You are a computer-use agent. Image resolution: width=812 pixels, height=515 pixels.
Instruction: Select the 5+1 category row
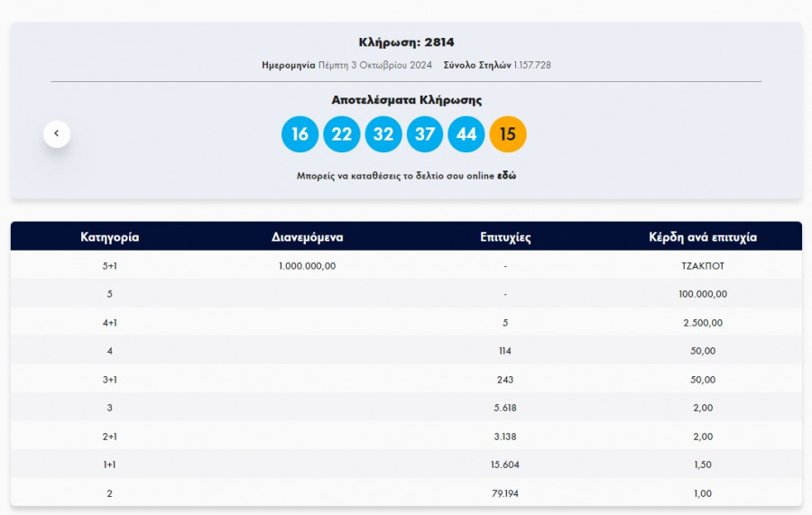click(109, 266)
